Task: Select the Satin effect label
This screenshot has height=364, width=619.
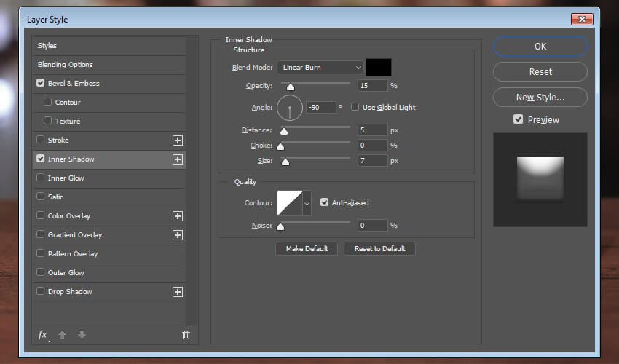Action: (55, 197)
